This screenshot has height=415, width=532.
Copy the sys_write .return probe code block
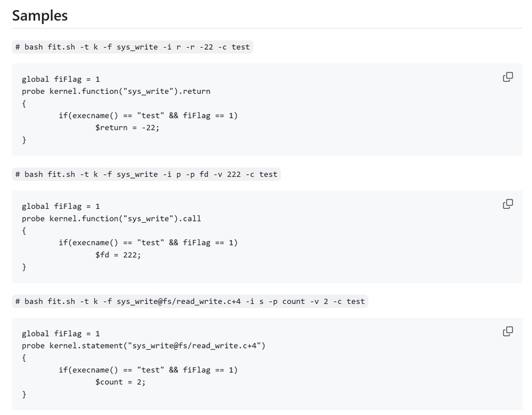507,77
